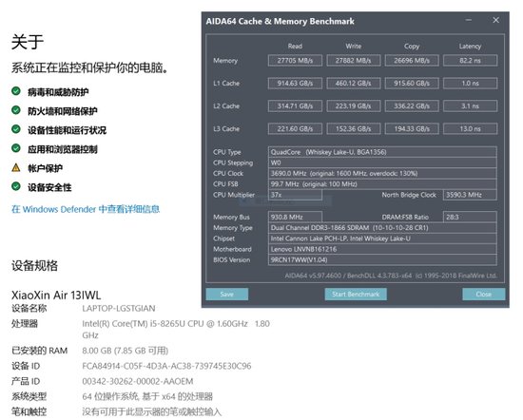Click CPU Stepping field W0
Image resolution: width=523 pixels, height=420 pixels.
[x=382, y=162]
